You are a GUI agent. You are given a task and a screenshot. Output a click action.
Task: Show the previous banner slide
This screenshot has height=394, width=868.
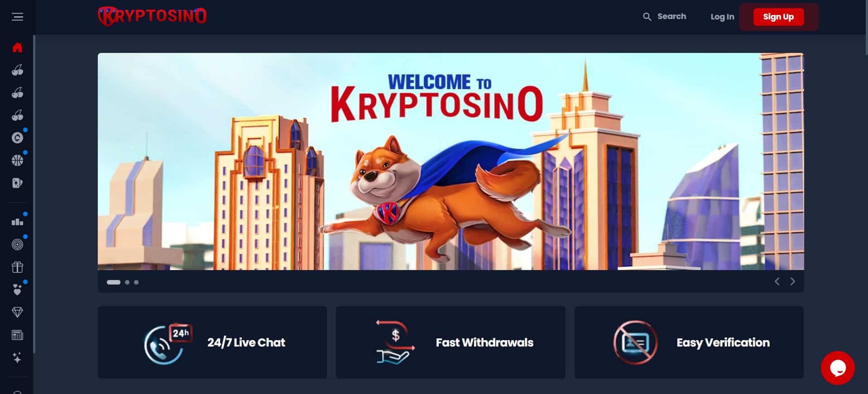(777, 281)
